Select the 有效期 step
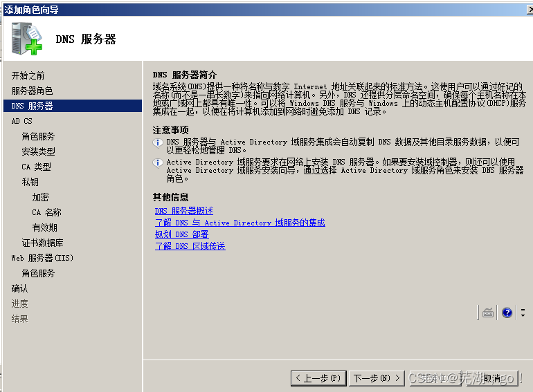The width and height of the screenshot is (533, 392). coord(44,227)
